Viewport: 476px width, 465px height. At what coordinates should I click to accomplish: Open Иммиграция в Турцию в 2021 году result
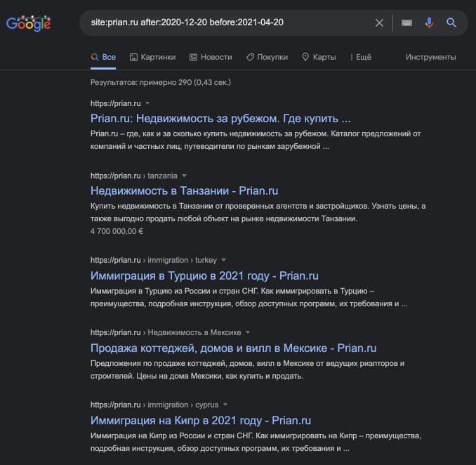204,276
